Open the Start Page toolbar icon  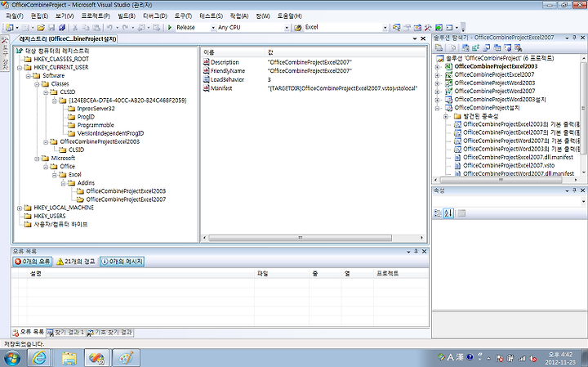point(439,28)
